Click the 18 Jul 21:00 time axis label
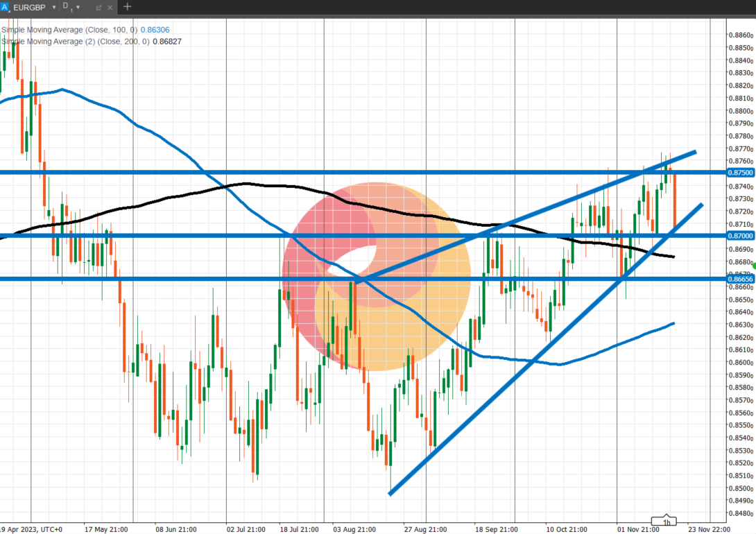The image size is (756, 534). click(x=299, y=529)
